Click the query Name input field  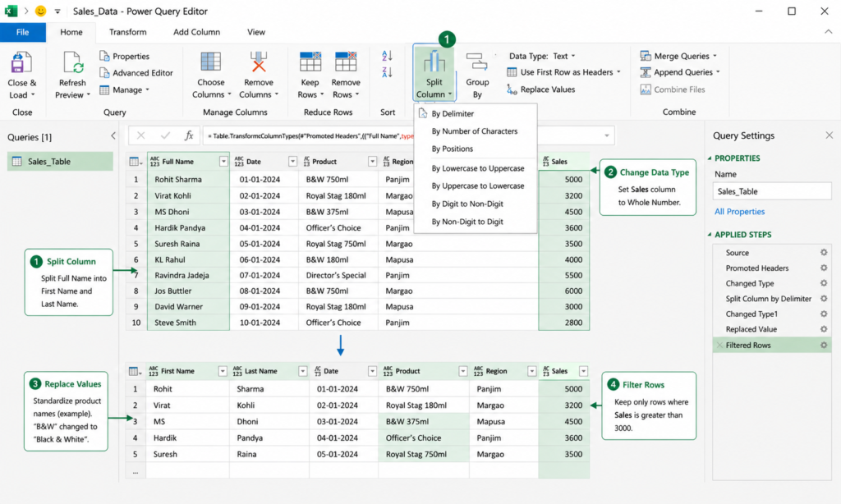[x=772, y=191]
